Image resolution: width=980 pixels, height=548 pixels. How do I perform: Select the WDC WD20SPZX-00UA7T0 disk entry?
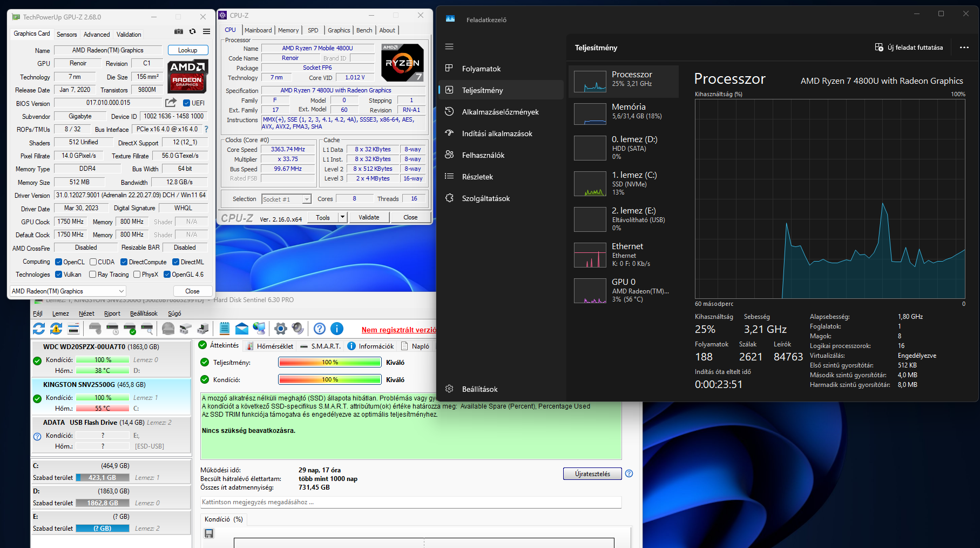(x=111, y=359)
